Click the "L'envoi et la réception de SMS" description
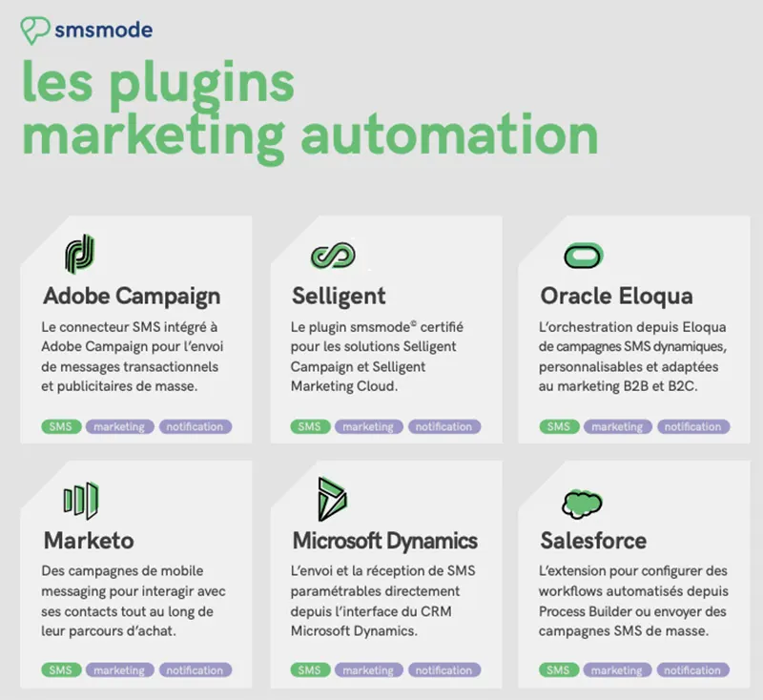This screenshot has height=700, width=763. tap(383, 601)
